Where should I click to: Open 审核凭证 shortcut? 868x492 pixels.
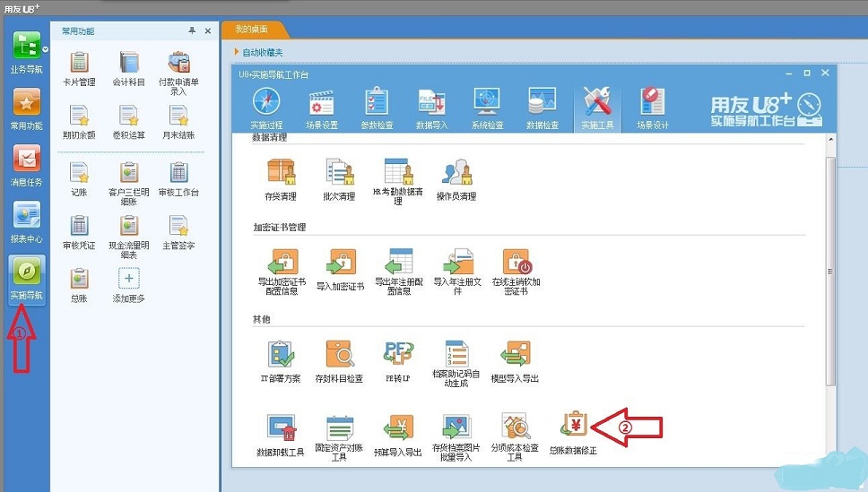point(79,232)
